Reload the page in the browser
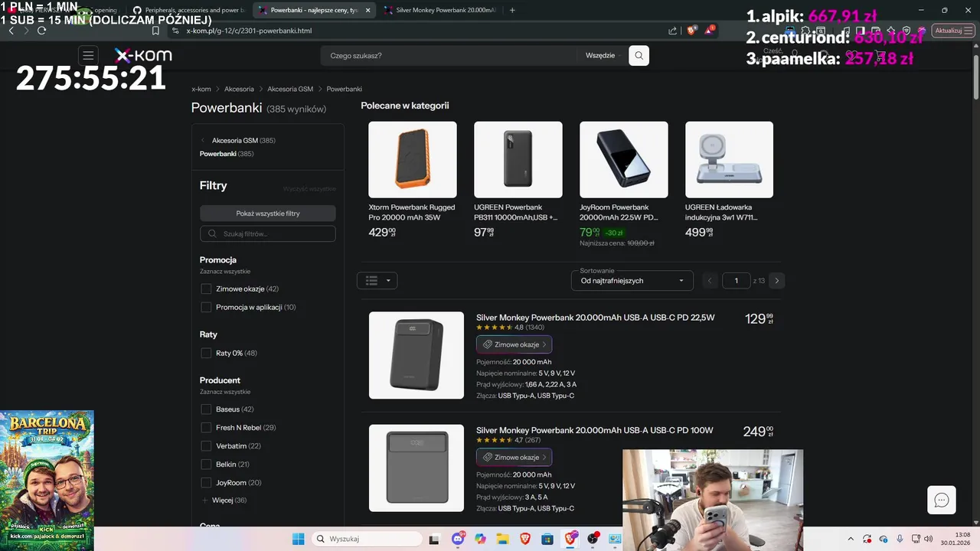The image size is (980, 551). coord(41,31)
